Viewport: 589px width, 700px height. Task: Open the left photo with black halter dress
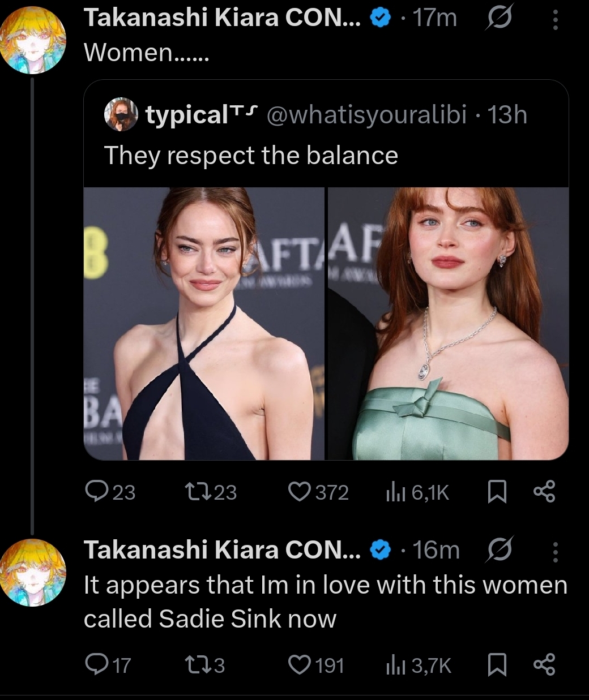204,324
